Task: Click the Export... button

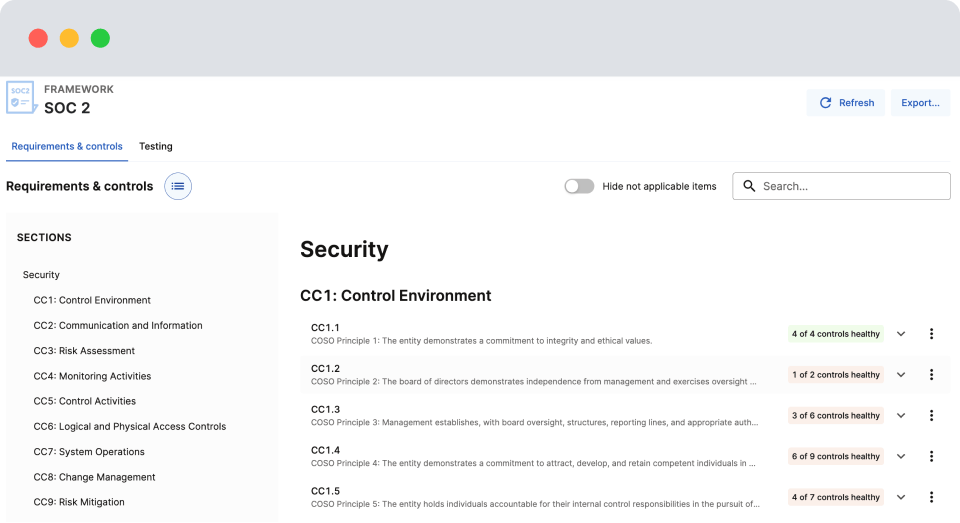Action: tap(920, 103)
